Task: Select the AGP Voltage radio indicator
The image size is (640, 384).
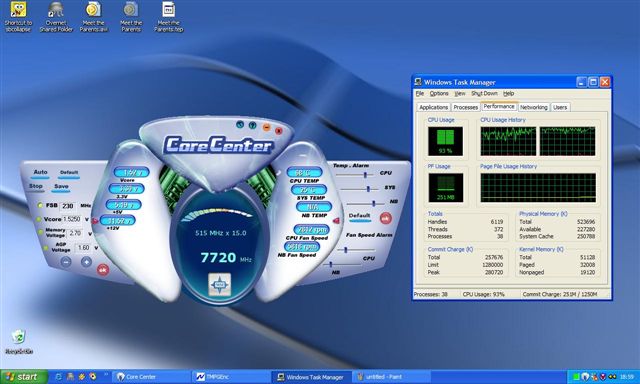Action: click(46, 247)
